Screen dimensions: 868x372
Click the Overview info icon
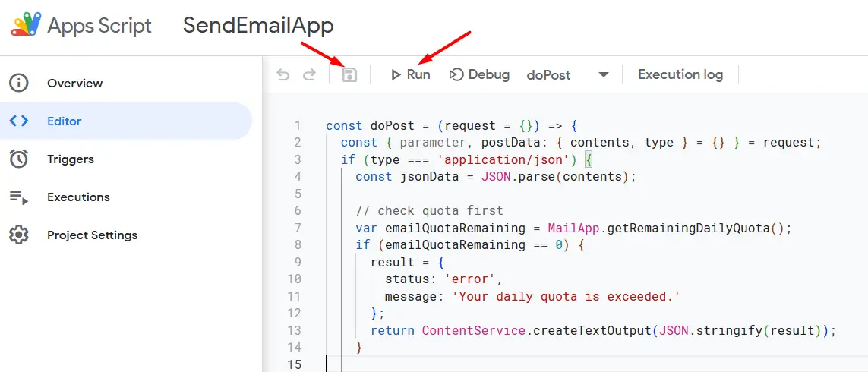click(x=19, y=83)
